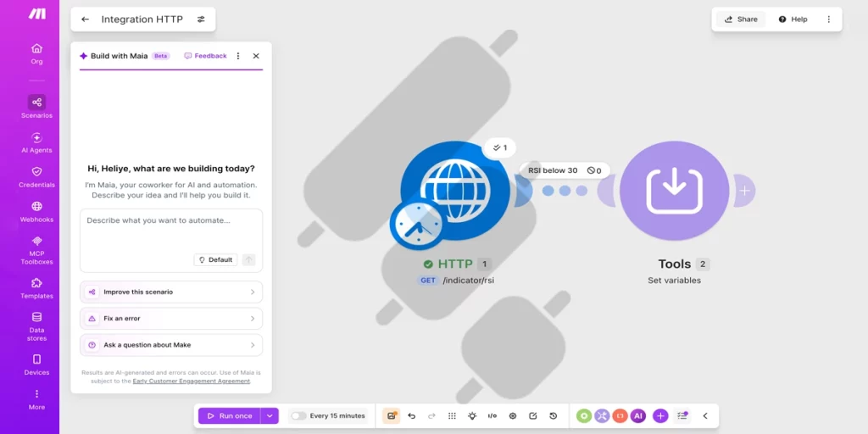
Task: Select the HTTP globe module
Action: pyautogui.click(x=455, y=191)
